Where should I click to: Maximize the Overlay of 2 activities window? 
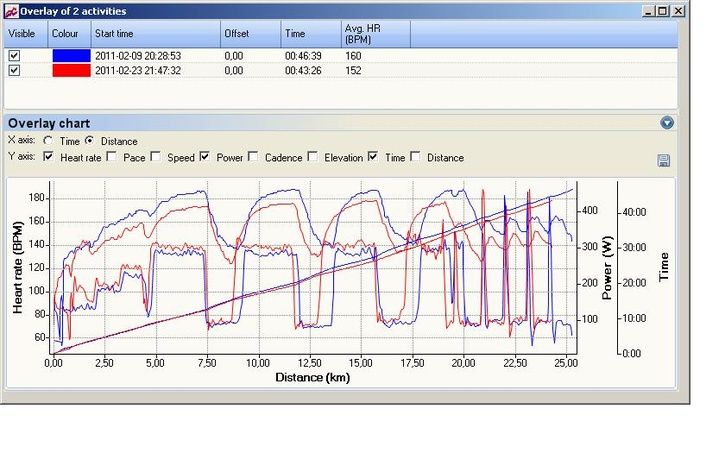tap(663, 10)
